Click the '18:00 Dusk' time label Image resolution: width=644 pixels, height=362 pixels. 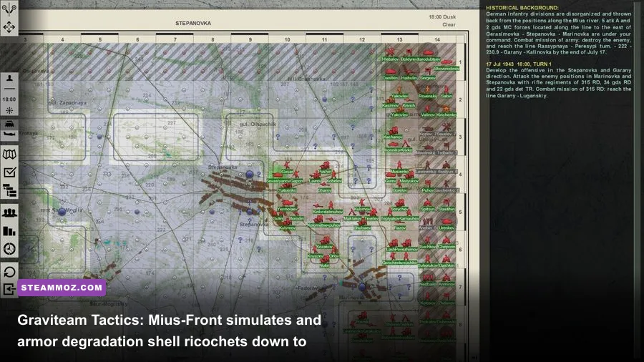point(442,17)
